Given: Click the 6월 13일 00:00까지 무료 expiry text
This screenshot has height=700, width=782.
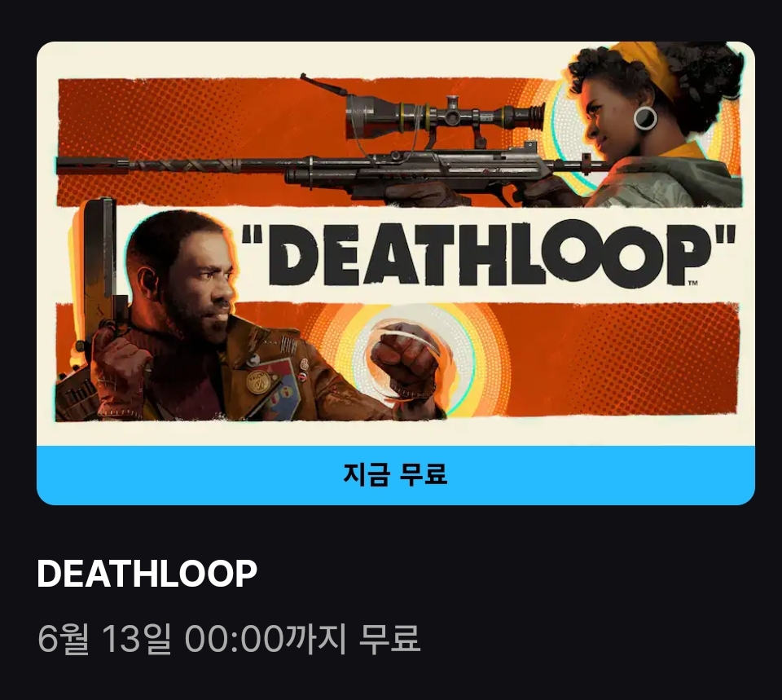Looking at the screenshot, I should pyautogui.click(x=229, y=639).
